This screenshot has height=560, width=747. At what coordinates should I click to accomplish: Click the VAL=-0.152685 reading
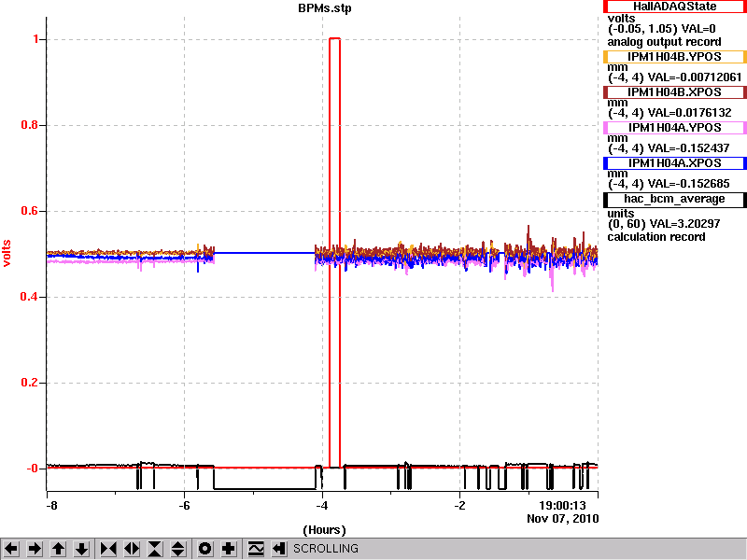tap(688, 184)
